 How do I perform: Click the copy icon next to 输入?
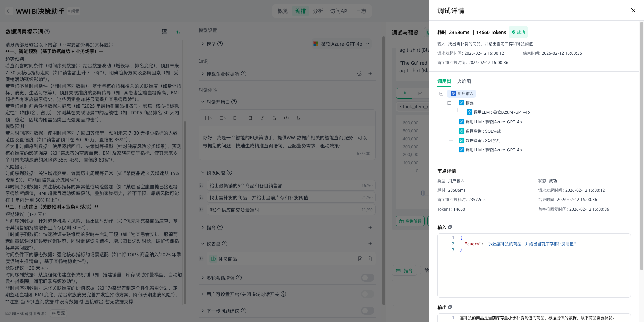tap(450, 227)
